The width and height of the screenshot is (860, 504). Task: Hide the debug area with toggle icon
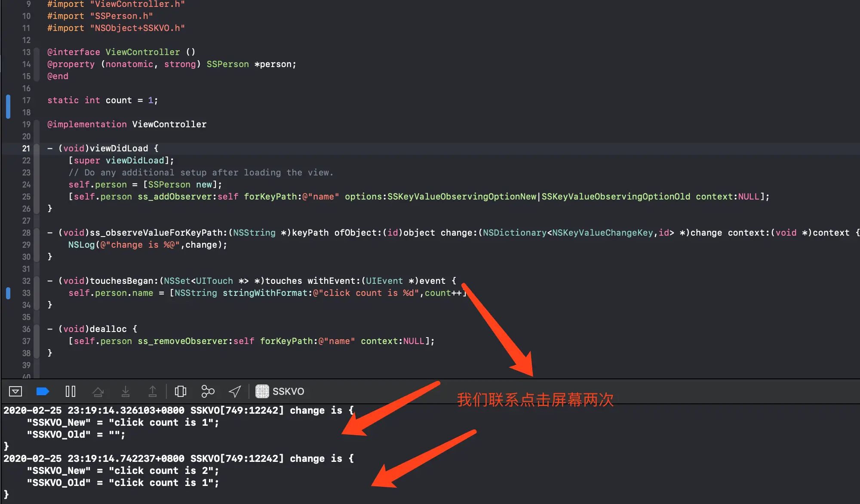click(15, 391)
